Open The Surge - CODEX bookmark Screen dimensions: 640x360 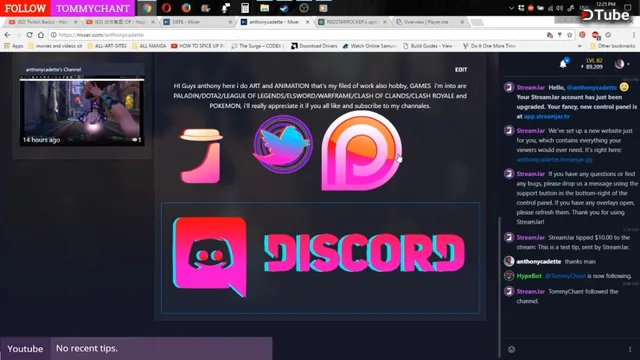point(258,46)
